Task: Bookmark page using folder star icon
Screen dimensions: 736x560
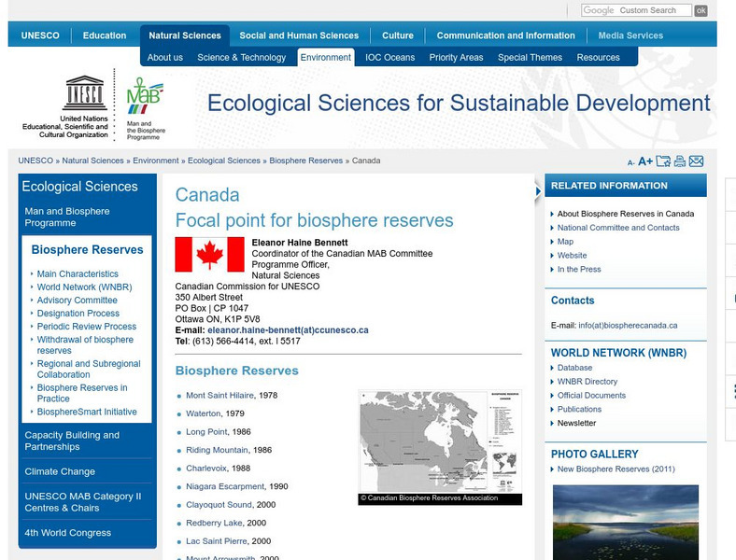Action: [x=663, y=161]
